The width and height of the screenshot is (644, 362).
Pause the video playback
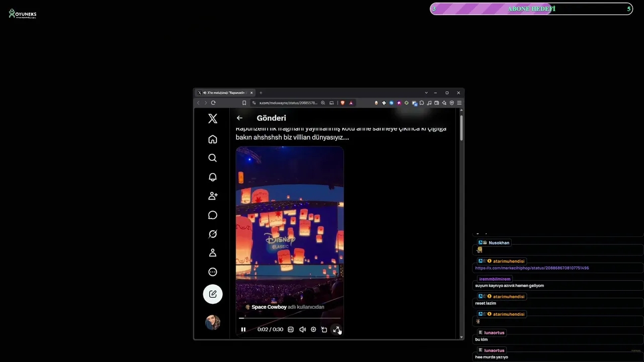[x=244, y=330]
